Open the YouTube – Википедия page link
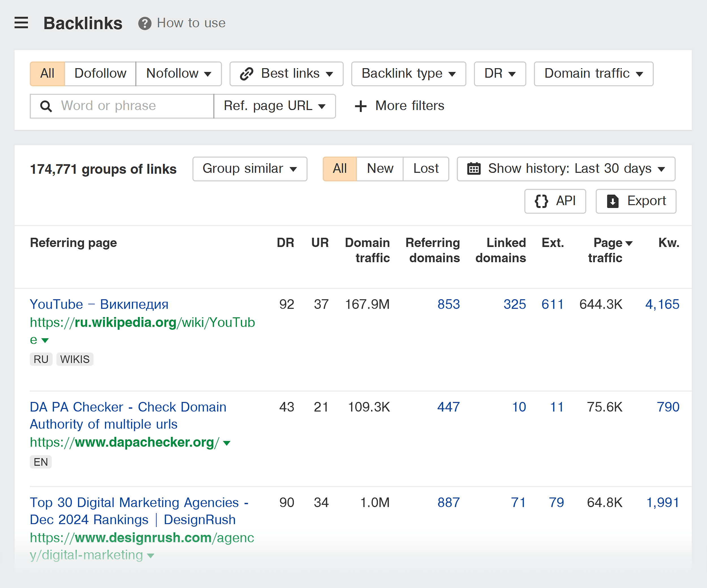The width and height of the screenshot is (707, 588). (99, 304)
